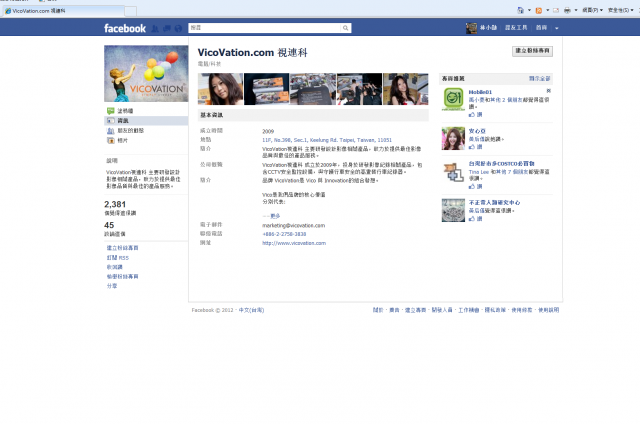Expand the dropdown beside the Print icon
The width and height of the screenshot is (640, 424).
coord(576,10)
